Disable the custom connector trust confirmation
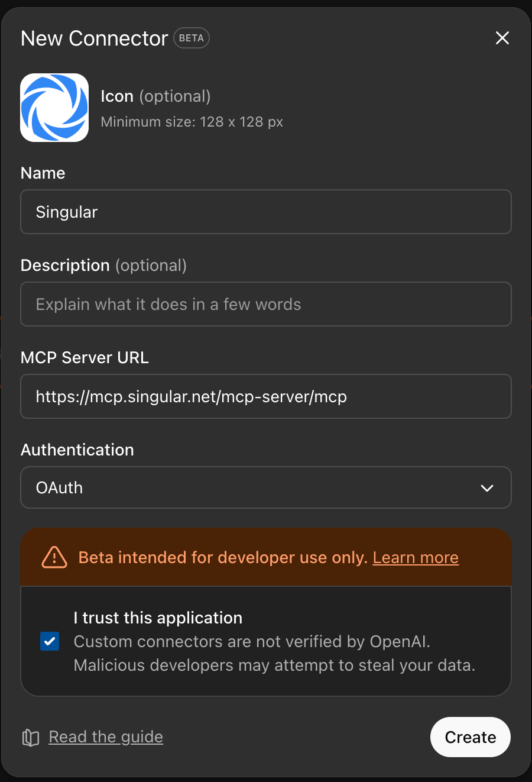The image size is (532, 782). pos(50,641)
